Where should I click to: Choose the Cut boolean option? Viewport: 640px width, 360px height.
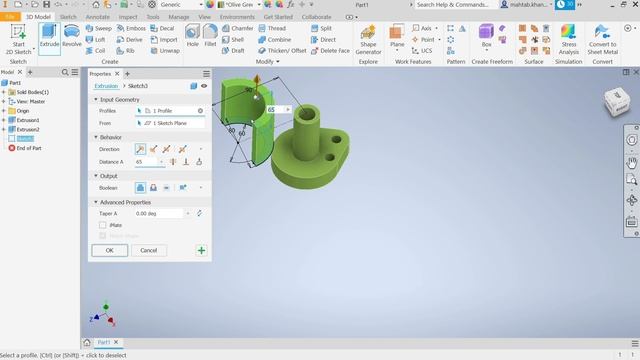(153, 188)
